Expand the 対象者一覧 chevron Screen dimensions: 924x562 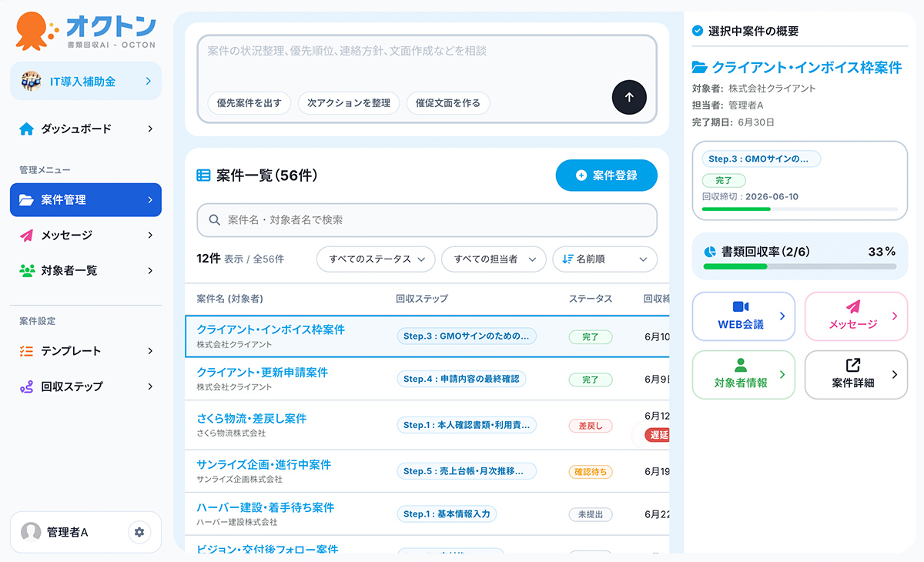(150, 271)
